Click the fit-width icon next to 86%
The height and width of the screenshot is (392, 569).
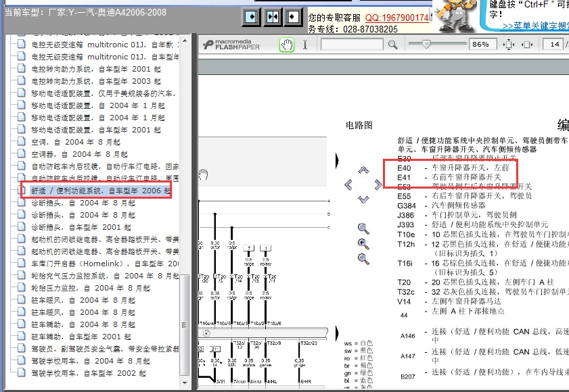coord(509,45)
